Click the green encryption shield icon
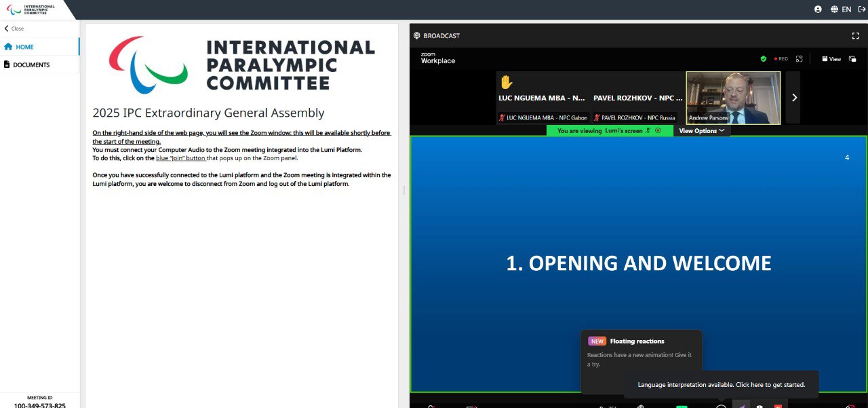 tap(763, 59)
